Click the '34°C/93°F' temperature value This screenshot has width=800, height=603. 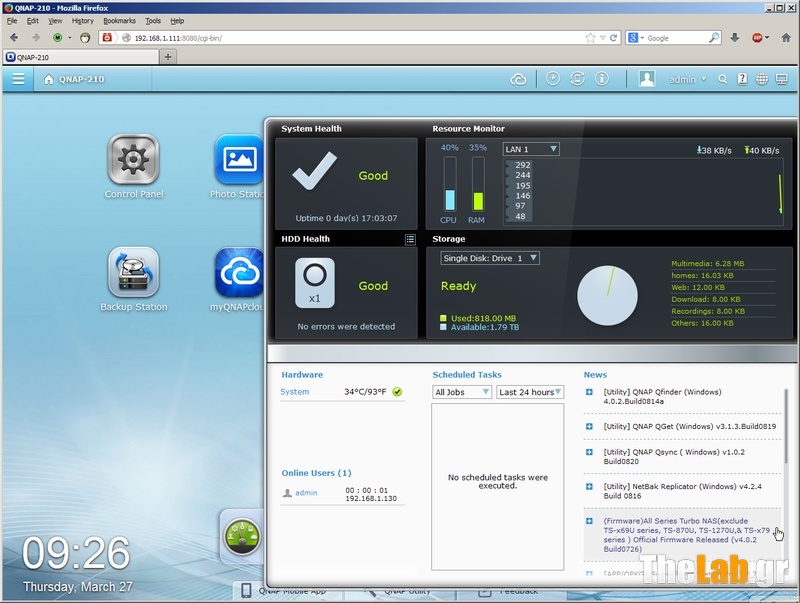pyautogui.click(x=365, y=392)
